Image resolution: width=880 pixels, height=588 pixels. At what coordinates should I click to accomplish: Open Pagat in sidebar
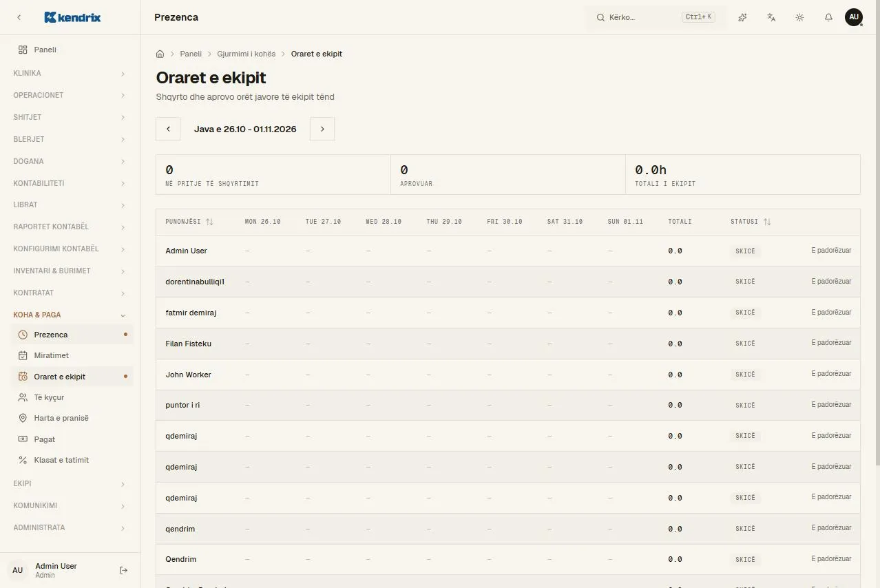pyautogui.click(x=73, y=439)
